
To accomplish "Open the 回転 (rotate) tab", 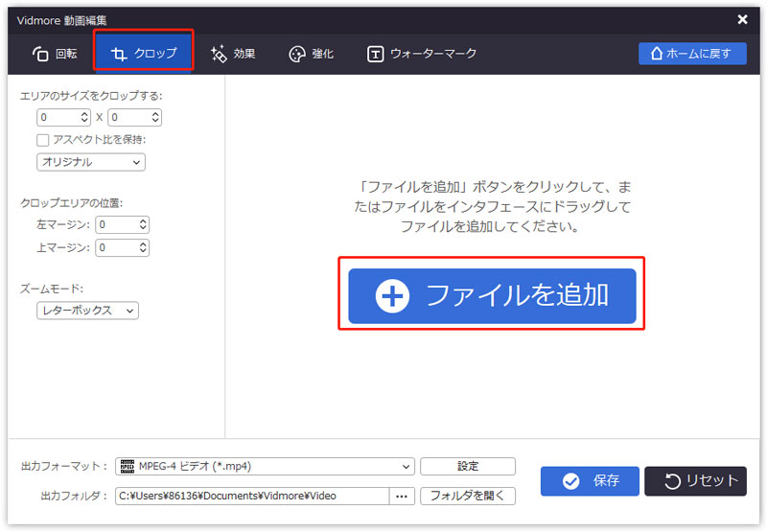I will [55, 54].
